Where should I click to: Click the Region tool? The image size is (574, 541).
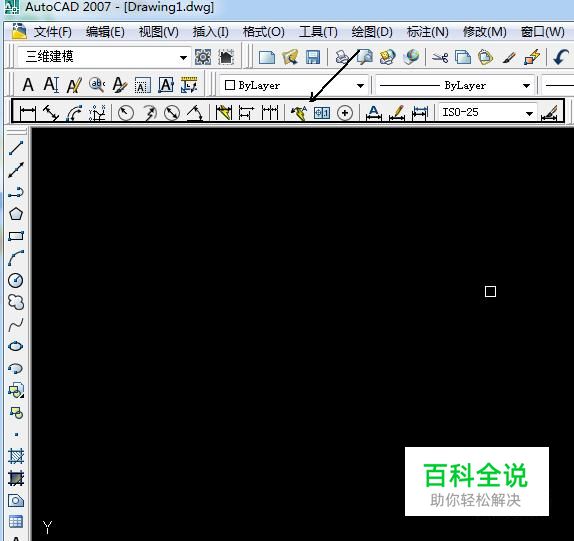pyautogui.click(x=16, y=500)
